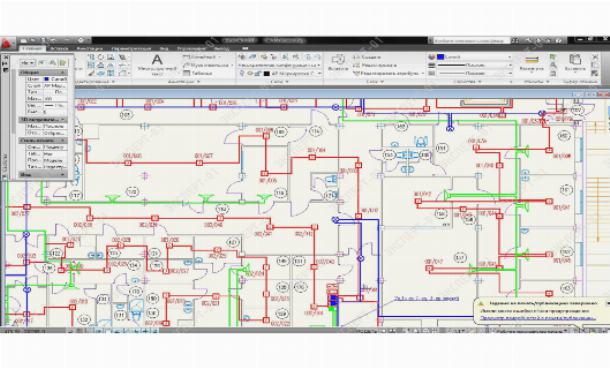Click the Cut icon in Clipboard panel

[x=595, y=57]
